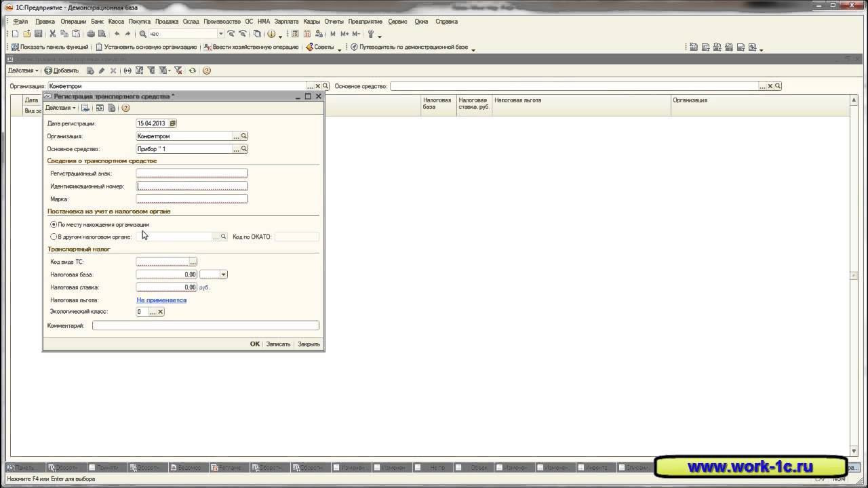Click 'Установить основную организацию' button
868x488 pixels.
146,47
